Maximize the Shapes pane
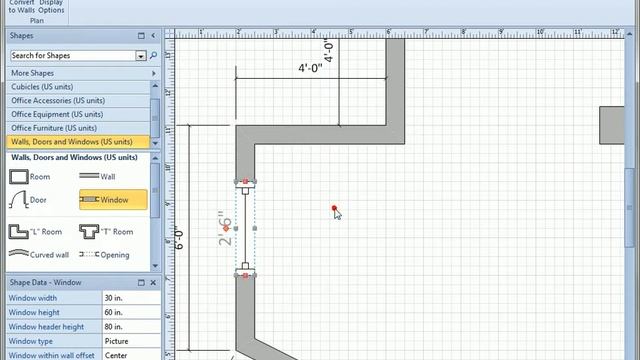 (141, 36)
